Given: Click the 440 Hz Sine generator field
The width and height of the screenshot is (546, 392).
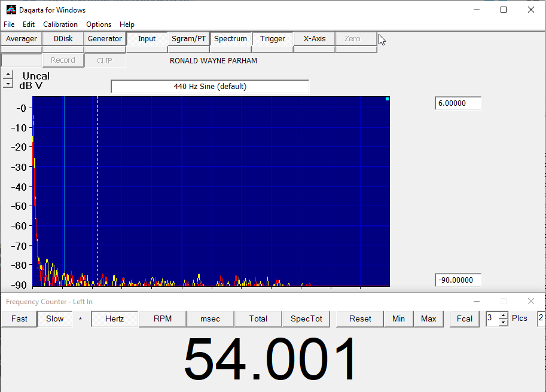Looking at the screenshot, I should tap(210, 87).
